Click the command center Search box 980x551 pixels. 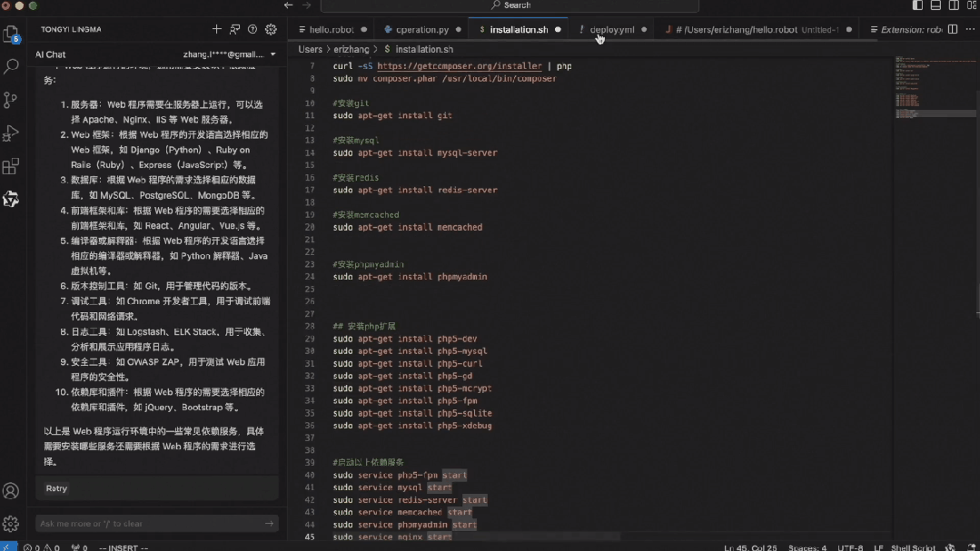(x=510, y=5)
